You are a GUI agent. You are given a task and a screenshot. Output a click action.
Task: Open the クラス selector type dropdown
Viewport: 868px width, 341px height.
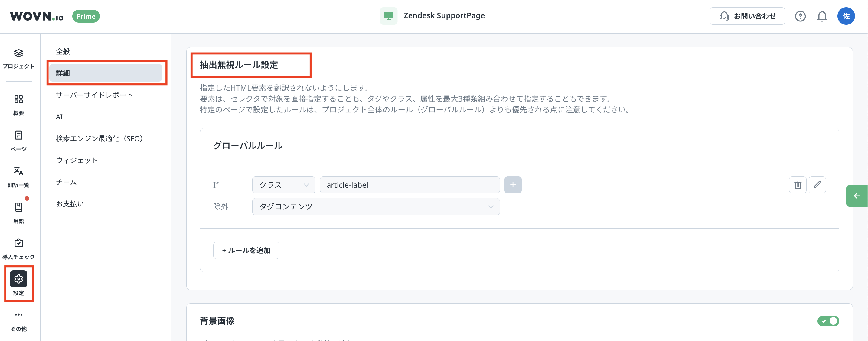click(x=283, y=185)
